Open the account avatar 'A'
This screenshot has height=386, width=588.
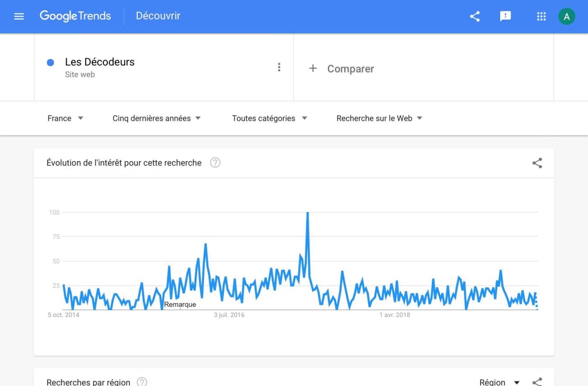[566, 16]
